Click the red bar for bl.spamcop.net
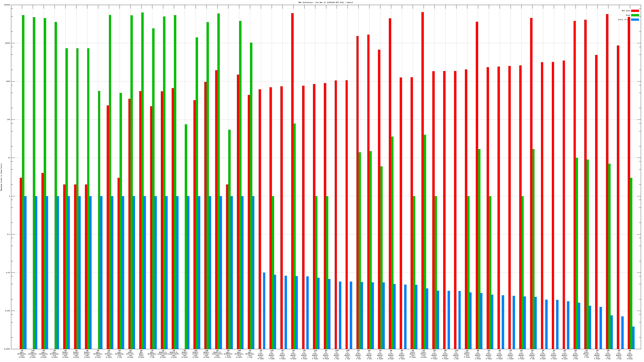This screenshot has width=644, height=362. click(108, 225)
